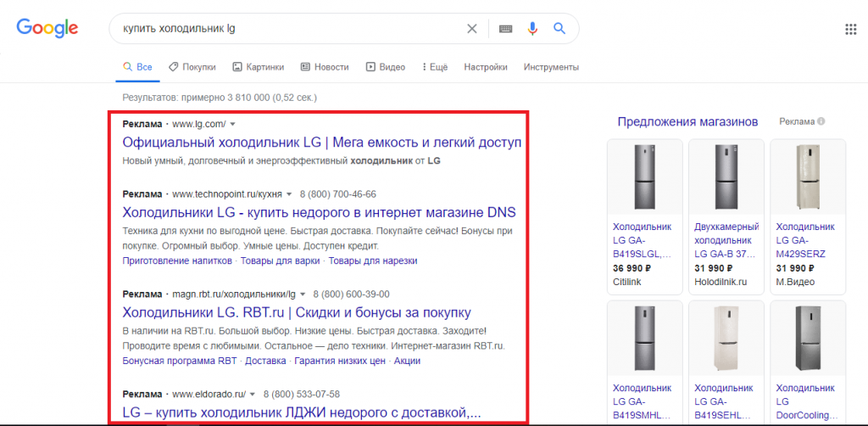Switch to the Новости tab
This screenshot has width=868, height=426.
(325, 67)
